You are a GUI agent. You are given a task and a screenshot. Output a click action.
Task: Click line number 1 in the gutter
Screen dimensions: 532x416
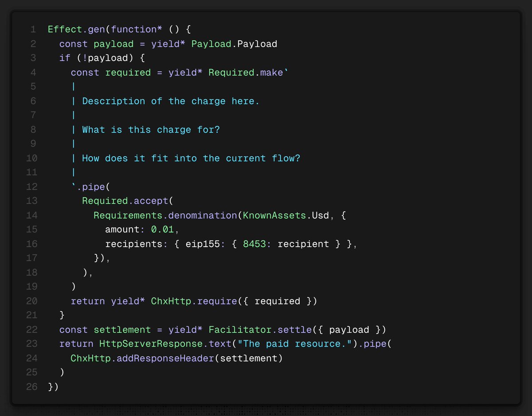point(33,30)
